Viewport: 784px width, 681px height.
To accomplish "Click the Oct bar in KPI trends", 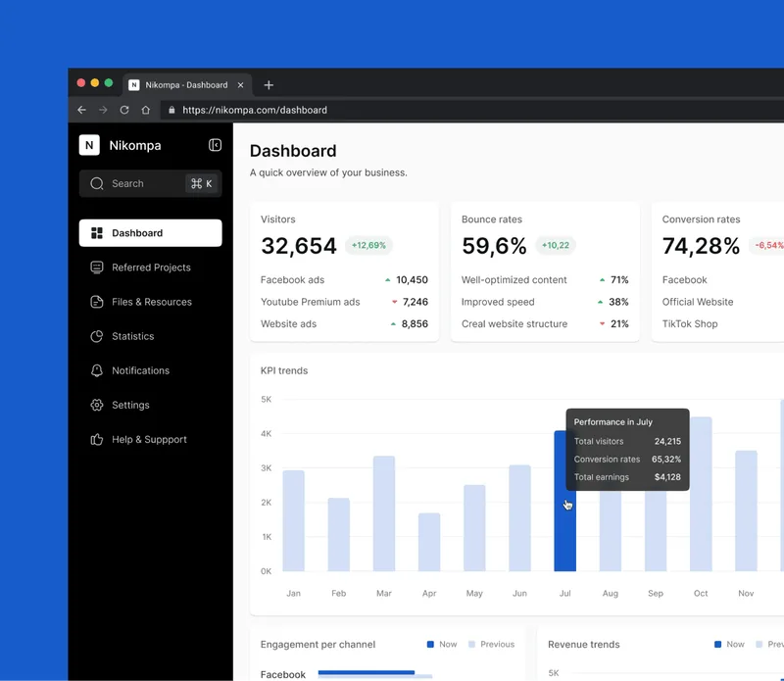I will pyautogui.click(x=701, y=494).
